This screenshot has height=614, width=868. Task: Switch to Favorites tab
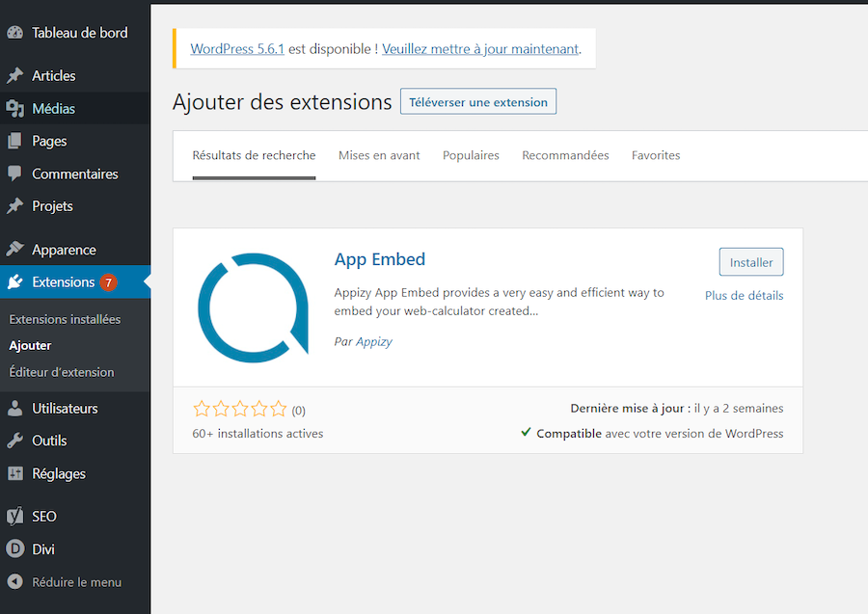[656, 155]
